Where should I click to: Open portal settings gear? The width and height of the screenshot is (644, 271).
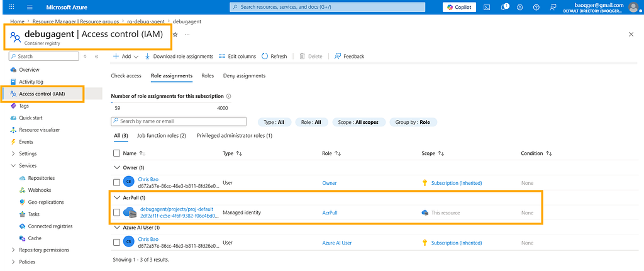[x=519, y=7]
